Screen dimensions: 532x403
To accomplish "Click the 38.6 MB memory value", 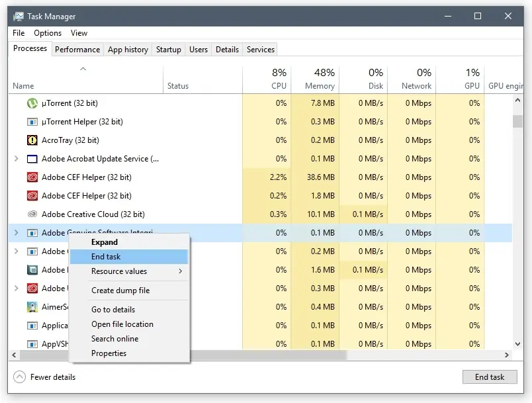I will click(321, 177).
